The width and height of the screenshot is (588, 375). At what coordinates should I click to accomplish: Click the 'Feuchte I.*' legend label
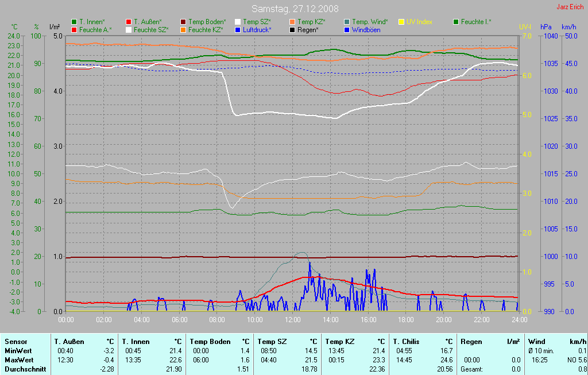click(476, 22)
